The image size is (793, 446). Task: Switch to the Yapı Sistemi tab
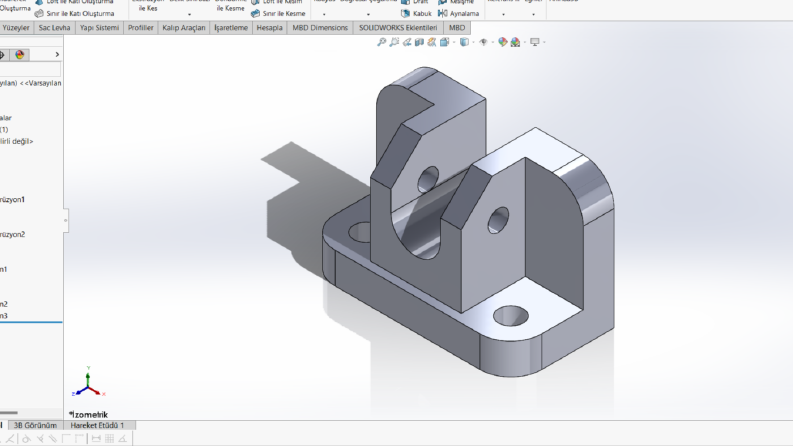(99, 28)
